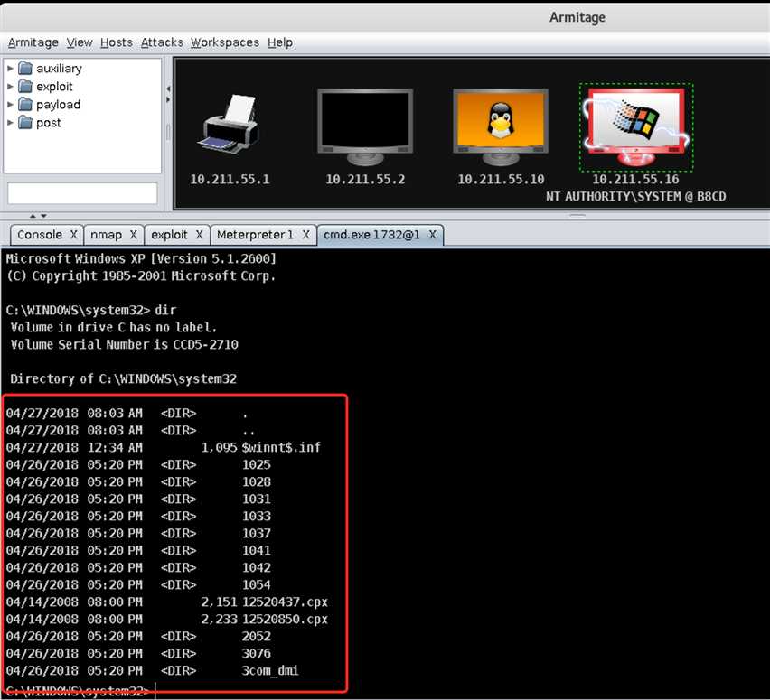Click the 10.211.55.16 host label
The width and height of the screenshot is (770, 700).
click(636, 179)
